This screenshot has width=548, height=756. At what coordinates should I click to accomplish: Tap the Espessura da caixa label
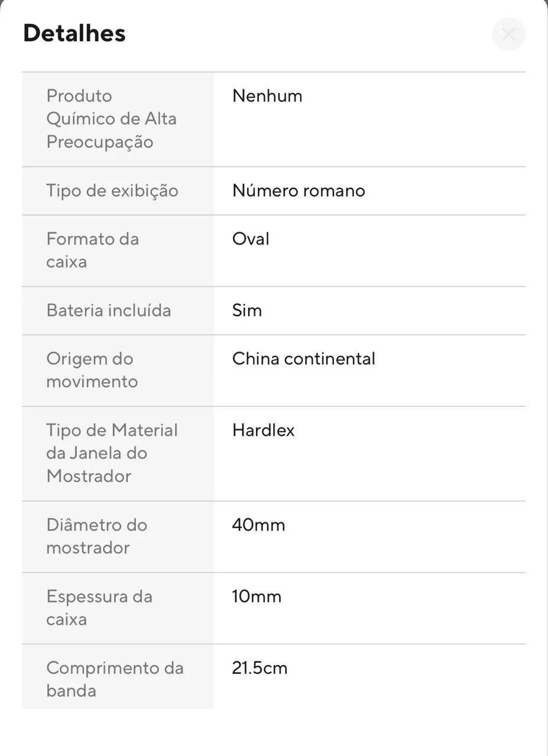99,608
